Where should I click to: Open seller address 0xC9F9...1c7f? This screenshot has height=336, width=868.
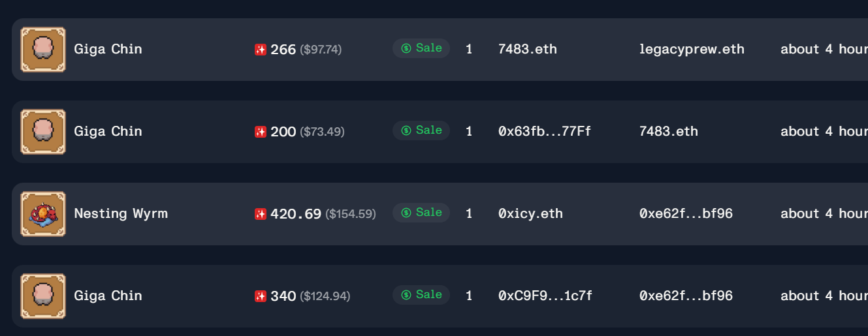point(545,296)
